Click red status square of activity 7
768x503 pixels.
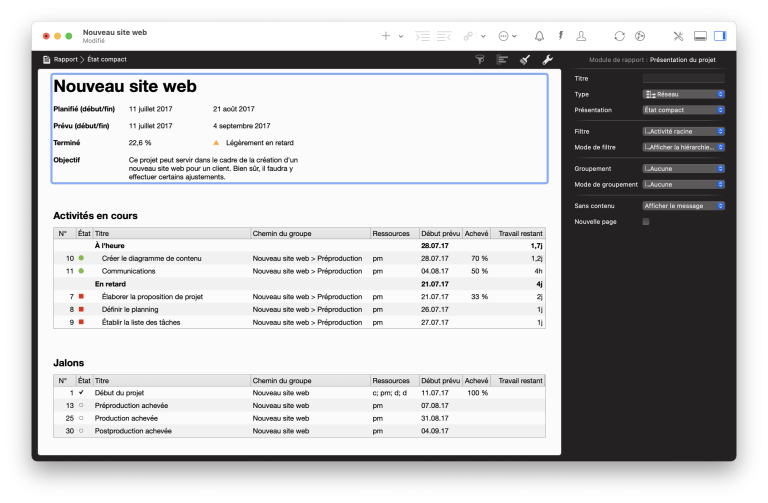point(81,296)
